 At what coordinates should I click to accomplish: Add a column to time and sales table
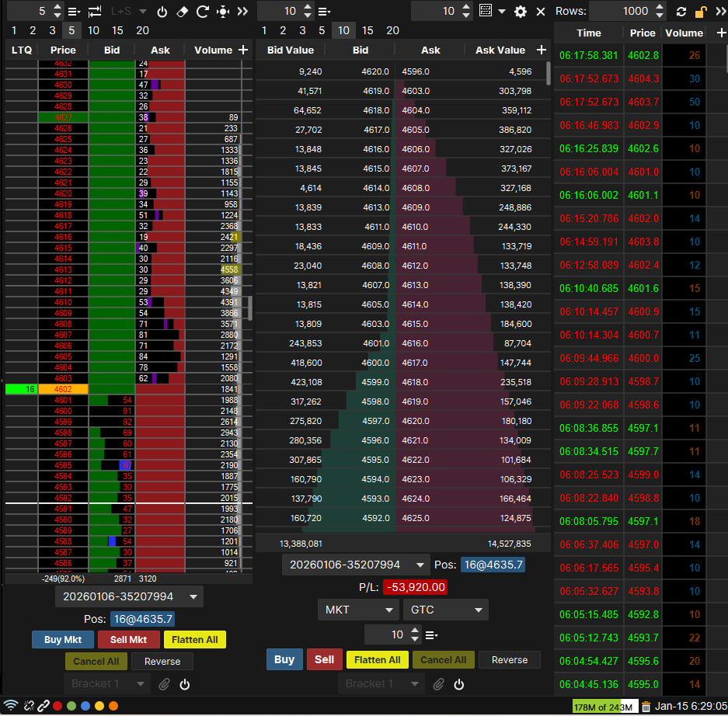(x=722, y=33)
